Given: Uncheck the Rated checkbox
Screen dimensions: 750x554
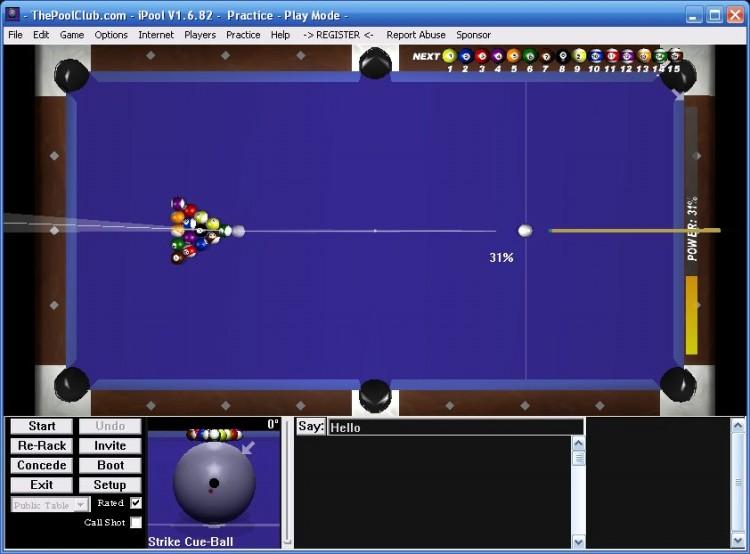Looking at the screenshot, I should coord(136,503).
